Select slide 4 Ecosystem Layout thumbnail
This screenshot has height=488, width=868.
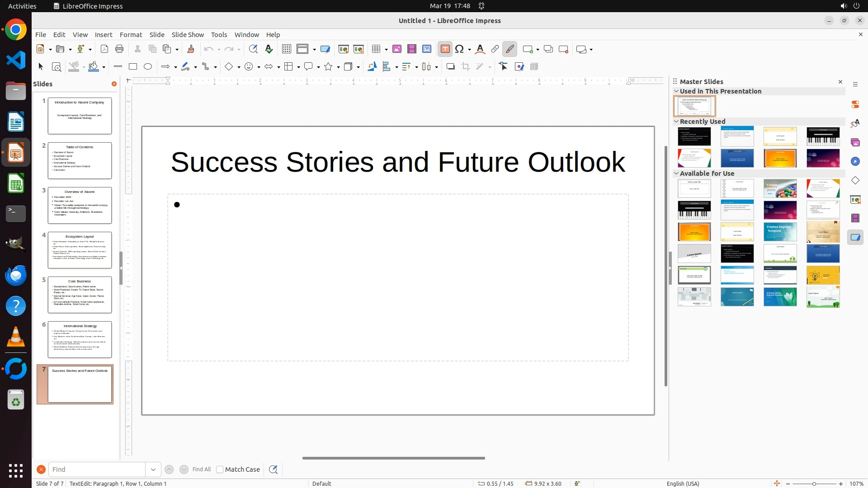(x=80, y=250)
